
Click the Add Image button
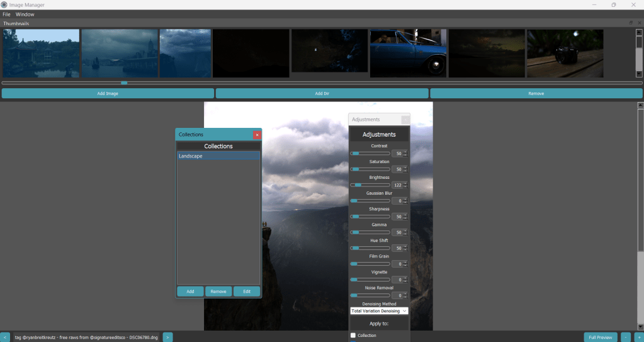(108, 93)
